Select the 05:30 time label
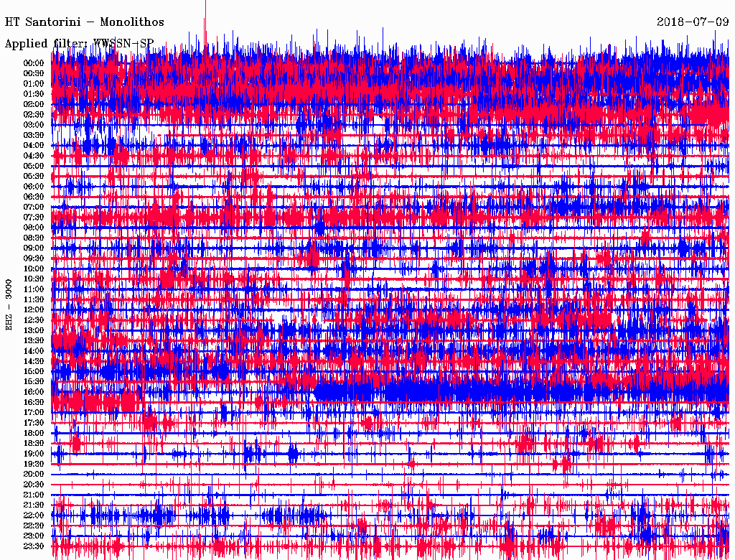The image size is (735, 560). point(34,177)
